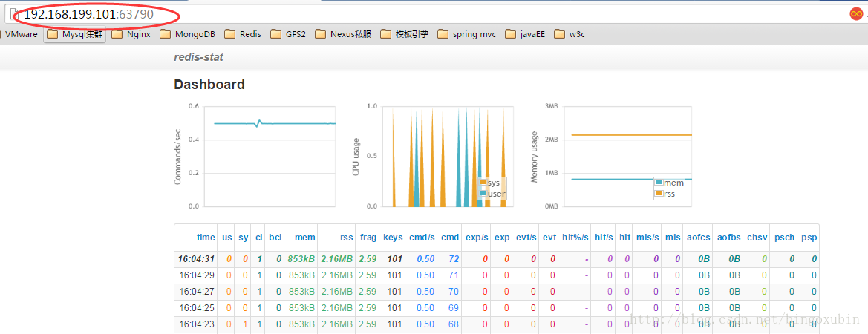The height and width of the screenshot is (334, 868).
Task: Open the Nexus私服 bookmark folder
Action: pyautogui.click(x=342, y=34)
